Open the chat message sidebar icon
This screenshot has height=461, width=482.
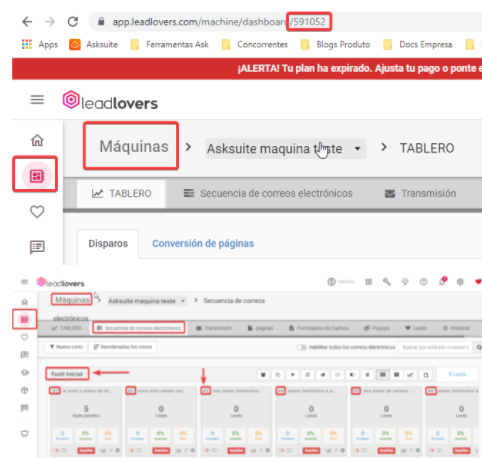click(x=37, y=247)
